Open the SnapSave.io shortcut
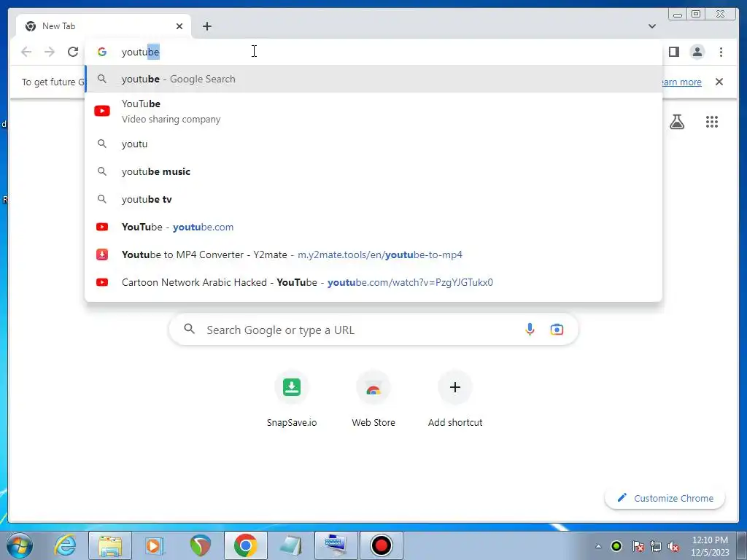Screen dimensions: 747x560 click(x=292, y=399)
